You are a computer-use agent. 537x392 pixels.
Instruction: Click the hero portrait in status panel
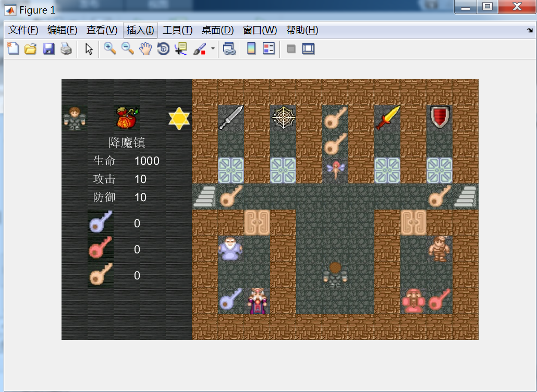click(x=75, y=118)
